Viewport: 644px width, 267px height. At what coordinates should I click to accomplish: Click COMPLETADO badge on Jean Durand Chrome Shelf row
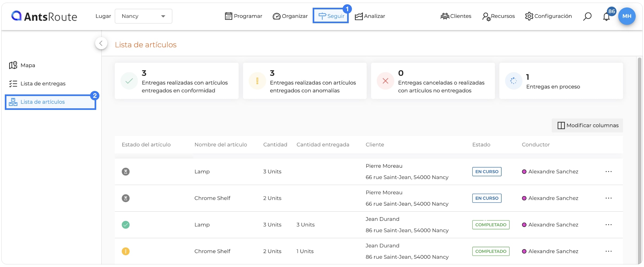(x=491, y=251)
